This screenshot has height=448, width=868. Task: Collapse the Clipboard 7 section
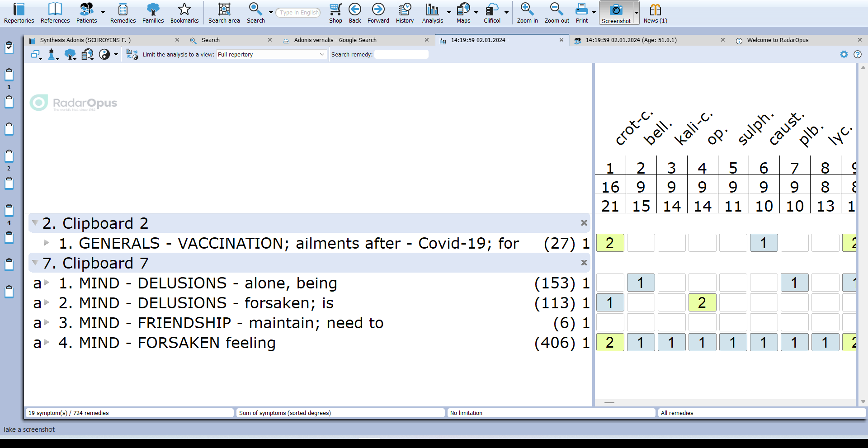pyautogui.click(x=35, y=263)
